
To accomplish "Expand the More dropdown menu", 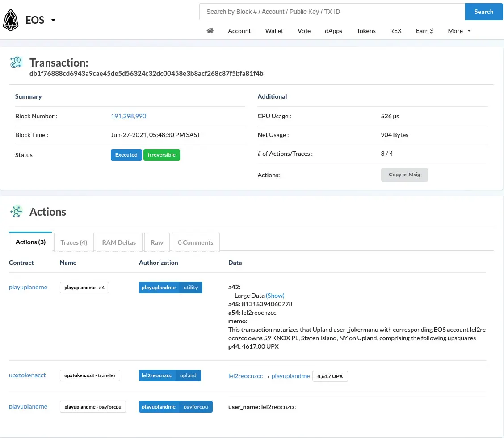I will click(x=459, y=31).
